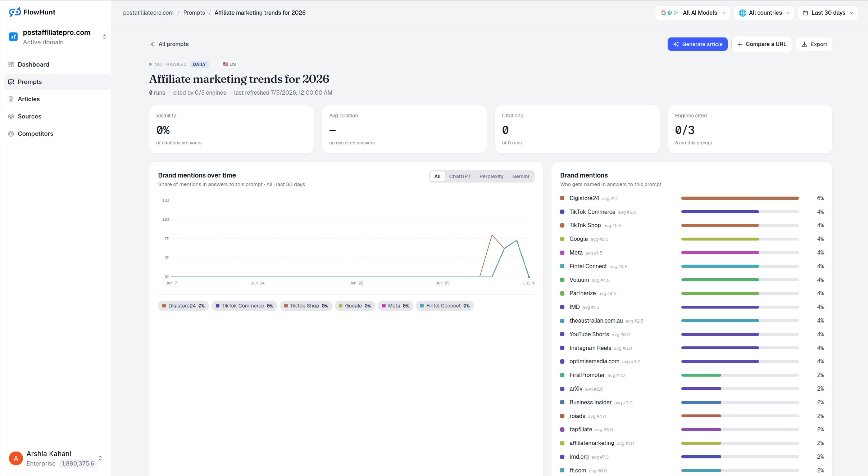Open the active domain switcher chevron
Viewport: 868px width, 476px height.
click(104, 37)
